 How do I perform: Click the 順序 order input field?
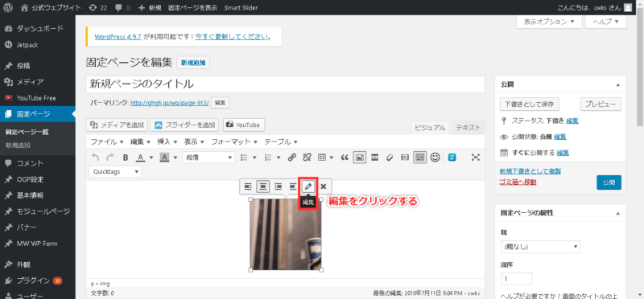pyautogui.click(x=516, y=278)
